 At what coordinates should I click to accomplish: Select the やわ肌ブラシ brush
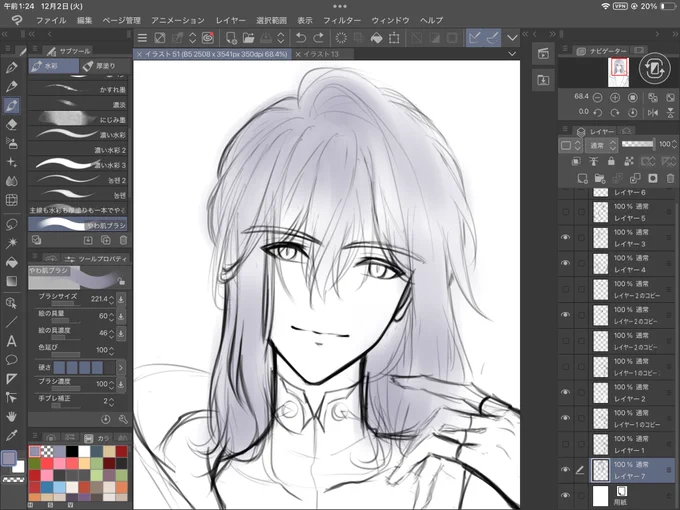click(78, 225)
